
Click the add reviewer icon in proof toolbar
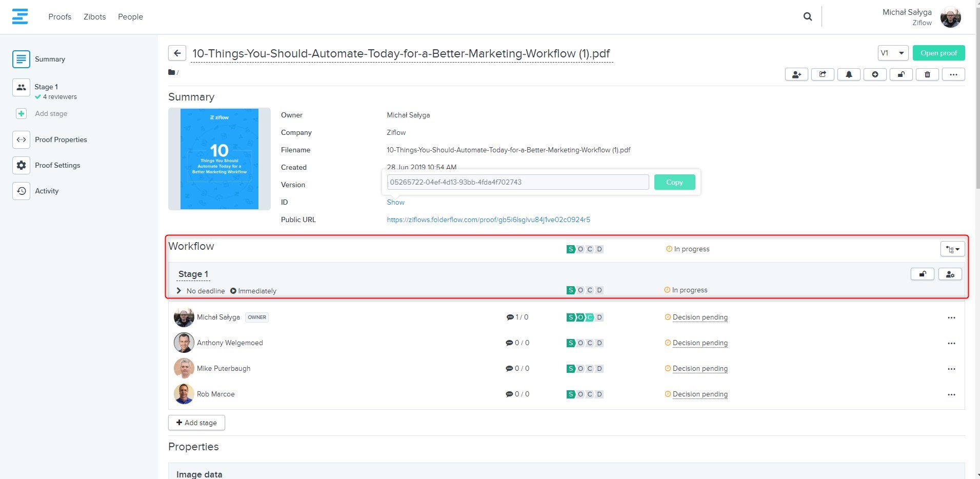[796, 74]
